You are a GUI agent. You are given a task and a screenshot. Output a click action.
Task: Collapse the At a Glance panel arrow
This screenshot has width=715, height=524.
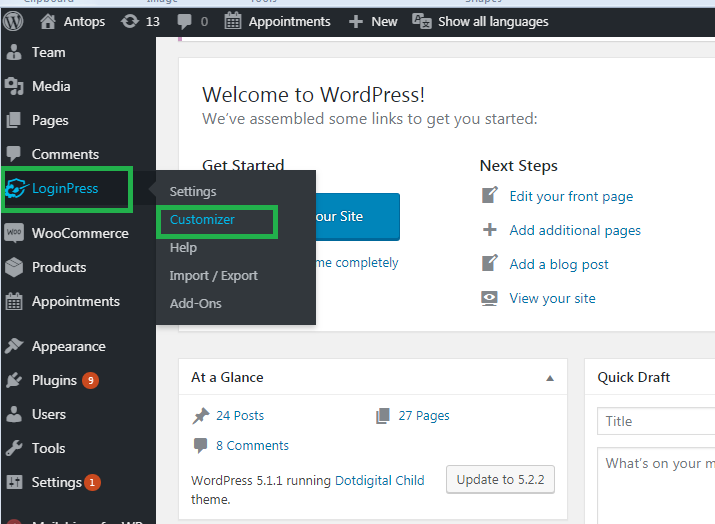pos(550,378)
